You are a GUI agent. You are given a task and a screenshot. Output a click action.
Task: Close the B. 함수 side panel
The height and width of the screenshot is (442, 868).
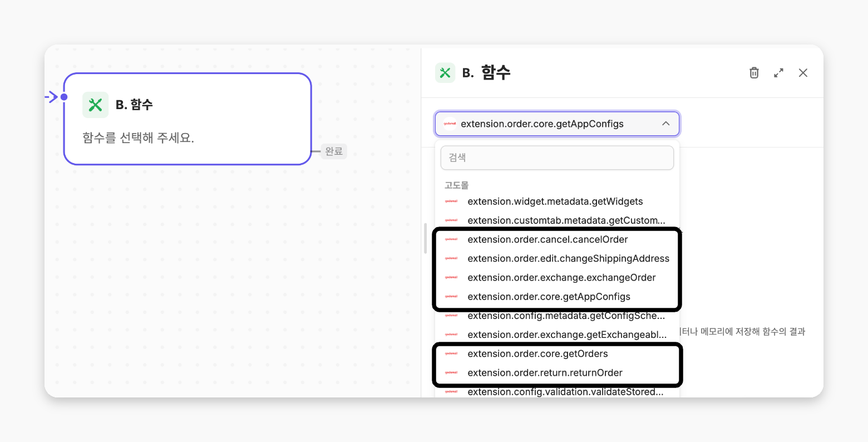point(803,73)
